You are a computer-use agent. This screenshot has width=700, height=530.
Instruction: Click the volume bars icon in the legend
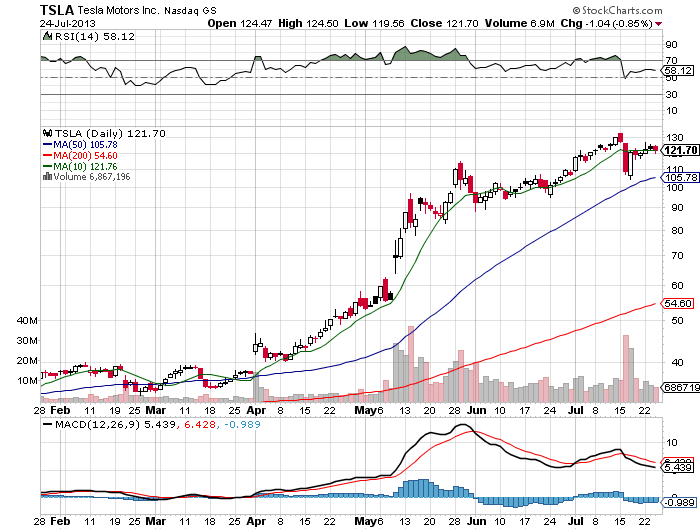pos(47,177)
